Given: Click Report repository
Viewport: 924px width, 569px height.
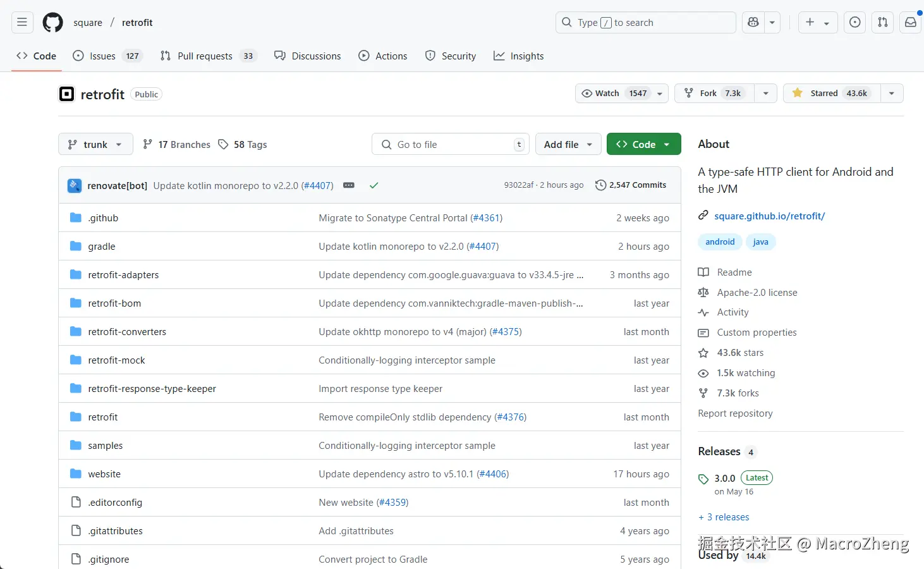Looking at the screenshot, I should (735, 413).
